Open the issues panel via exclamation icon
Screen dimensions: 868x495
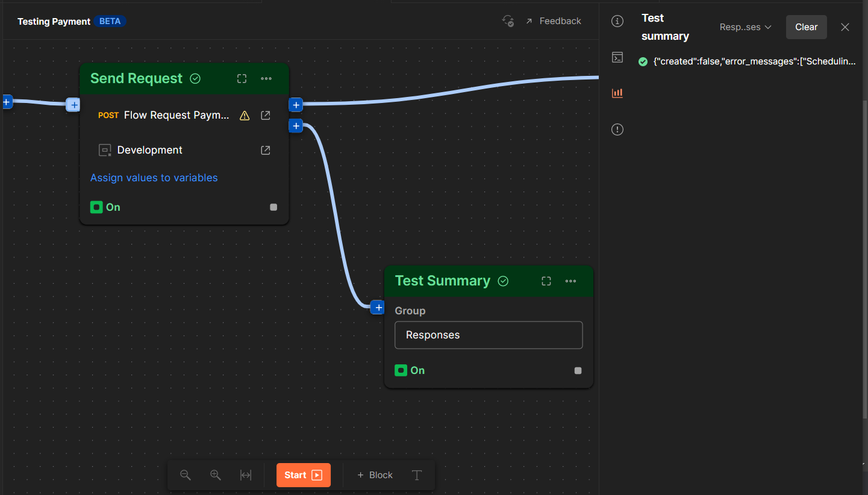click(x=617, y=129)
